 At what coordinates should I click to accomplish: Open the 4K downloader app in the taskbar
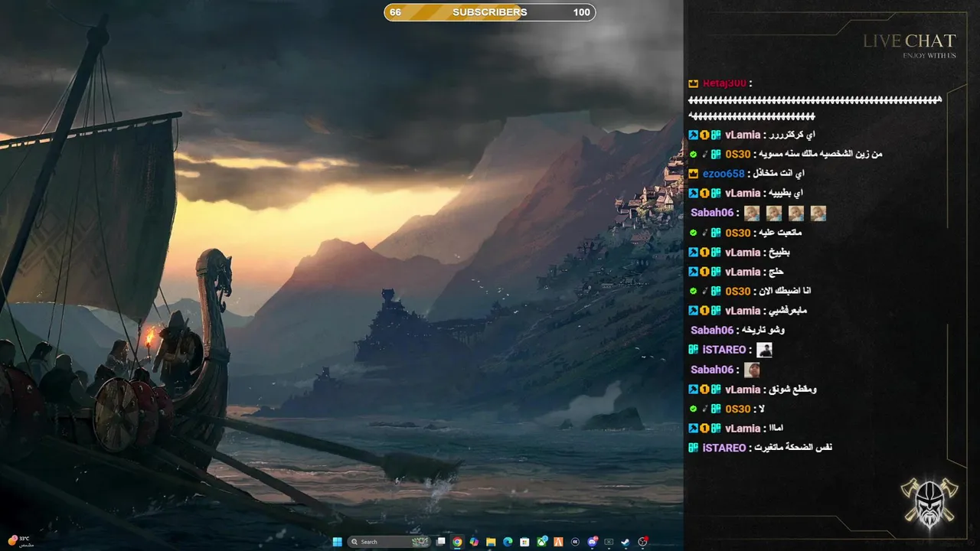tap(575, 542)
